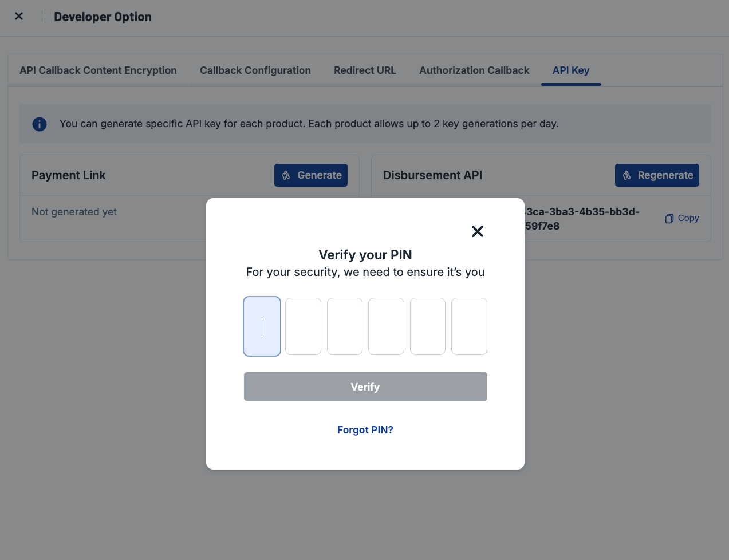This screenshot has height=560, width=729.
Task: Close the Developer Option page
Action: click(19, 16)
